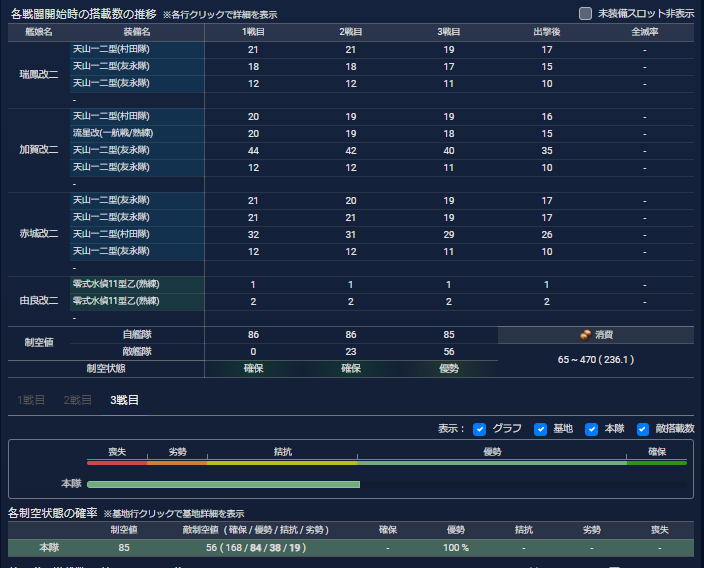Viewport: 704px width, 568px height.
Task: Click the enemy air power value 0
Action: pyautogui.click(x=253, y=352)
